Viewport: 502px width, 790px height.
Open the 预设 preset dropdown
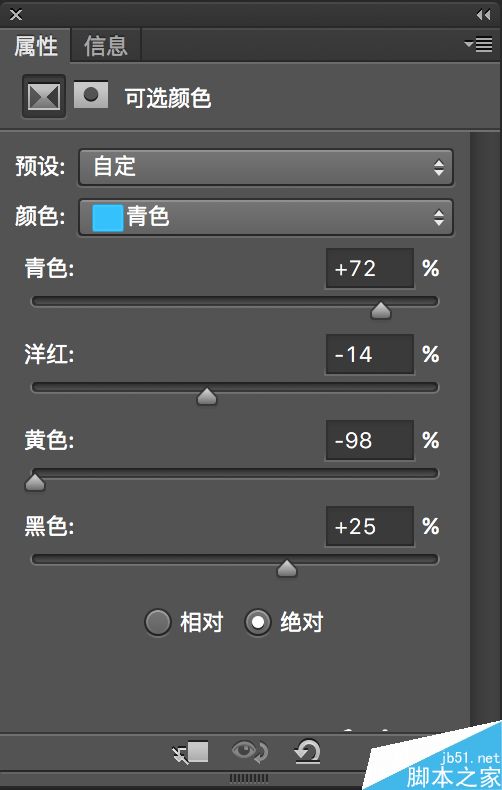point(266,167)
